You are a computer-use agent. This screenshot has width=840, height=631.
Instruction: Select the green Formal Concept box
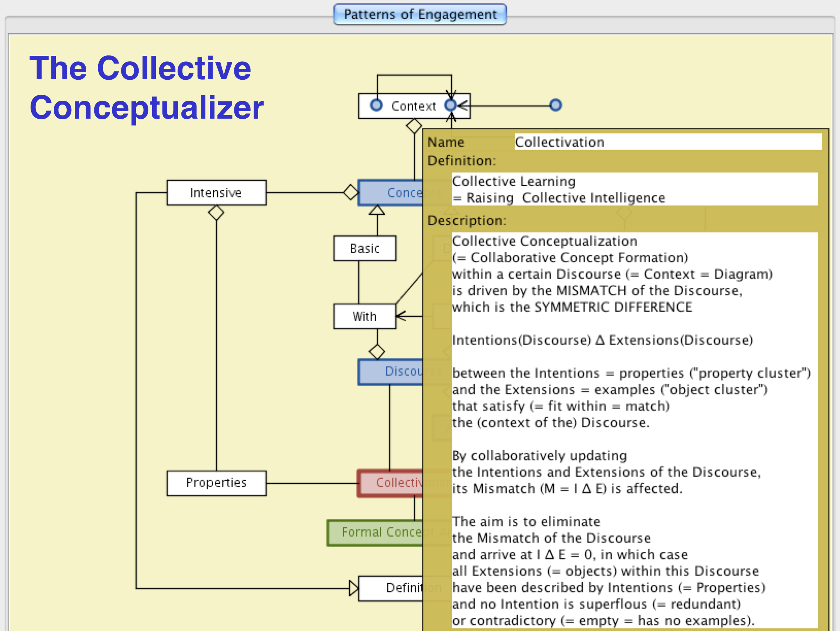click(375, 532)
